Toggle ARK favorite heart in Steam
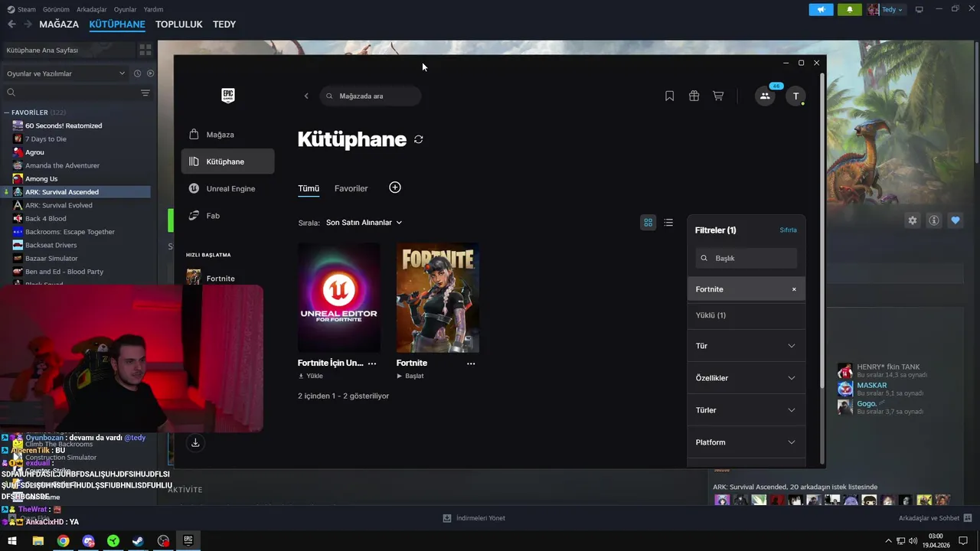The height and width of the screenshot is (551, 980). [x=955, y=220]
